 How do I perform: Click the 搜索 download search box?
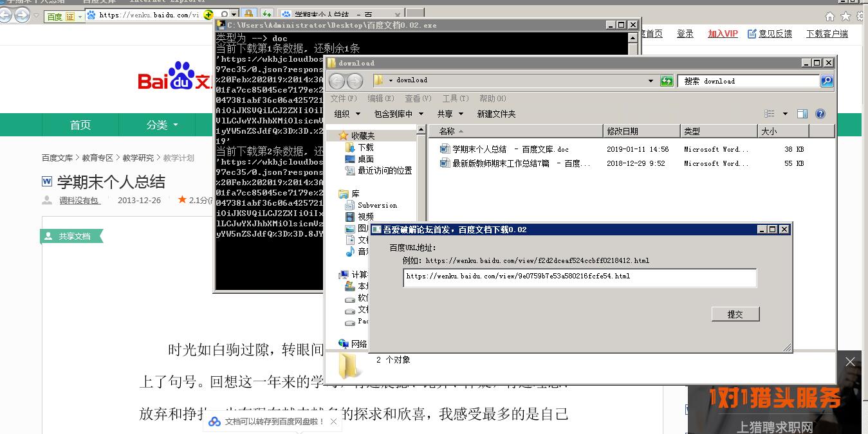(x=748, y=81)
